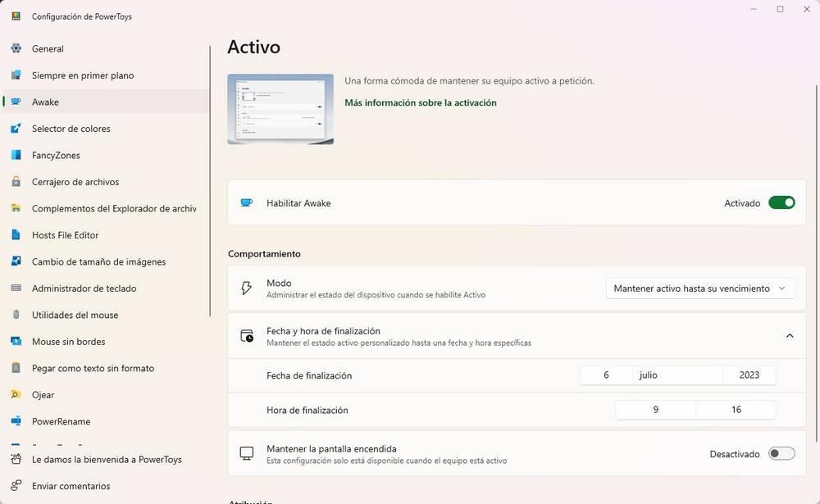Open Mouse sin bordes page
The width and height of the screenshot is (820, 504).
click(x=106, y=342)
